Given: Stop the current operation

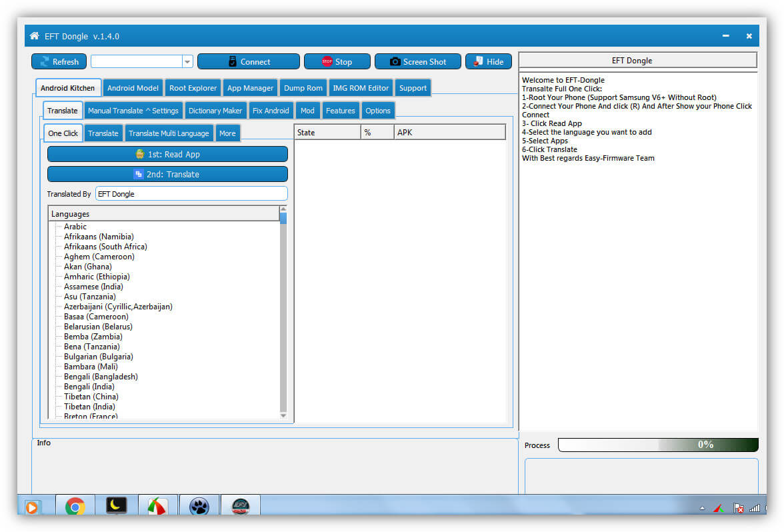Looking at the screenshot, I should [x=337, y=61].
